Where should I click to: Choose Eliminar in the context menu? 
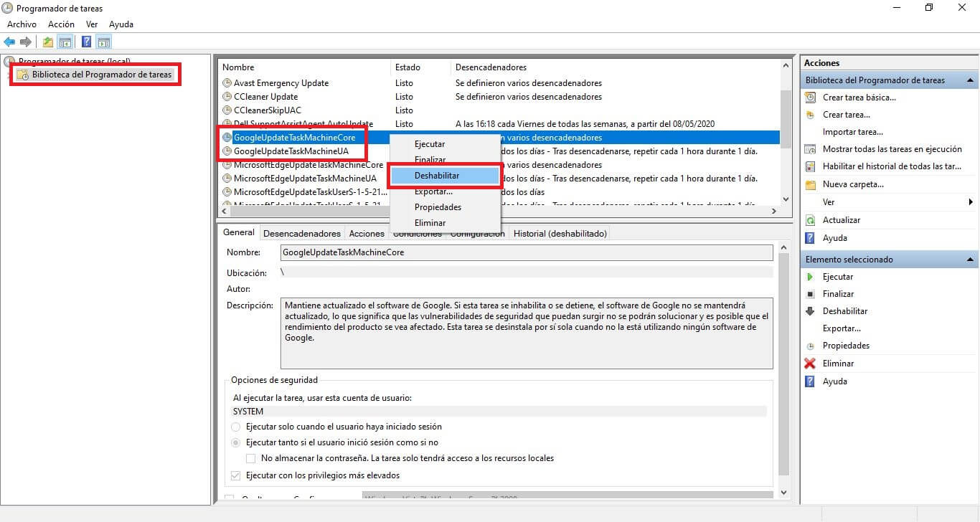(444, 223)
